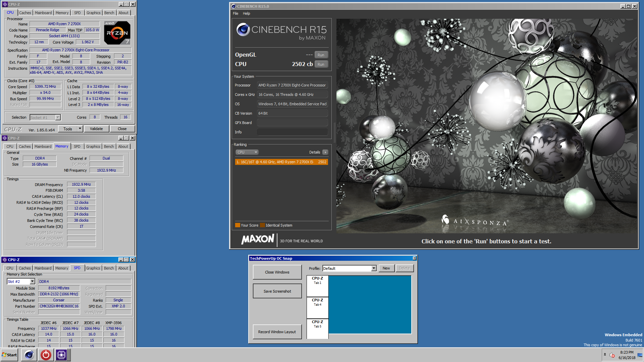Viewport: 644px width, 362px height.
Task: Click the XMP 2.0 SPD Ext. value
Action: pyautogui.click(x=118, y=306)
